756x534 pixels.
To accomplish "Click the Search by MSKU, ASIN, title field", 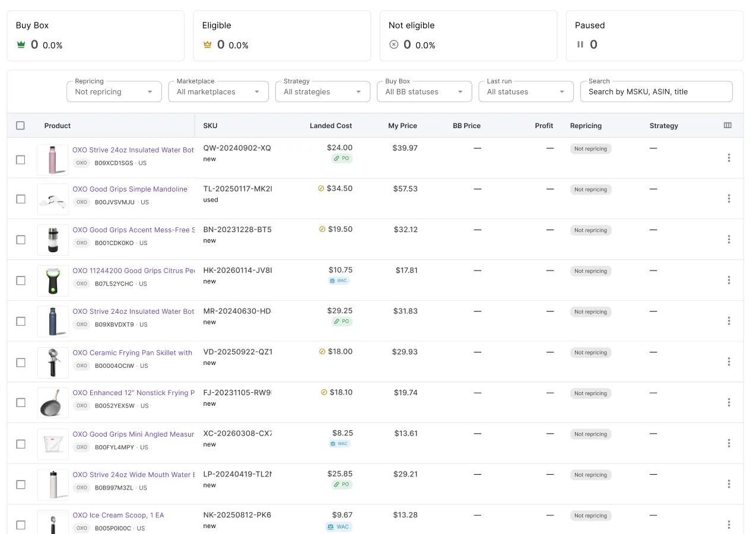I will tap(656, 91).
